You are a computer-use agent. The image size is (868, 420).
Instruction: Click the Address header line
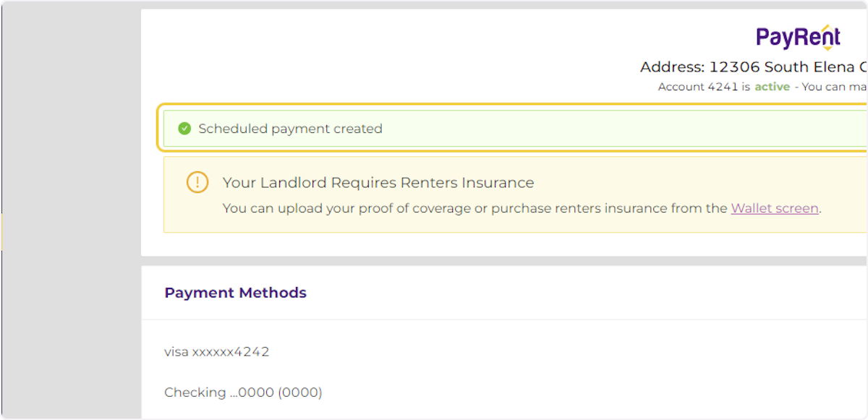point(752,67)
